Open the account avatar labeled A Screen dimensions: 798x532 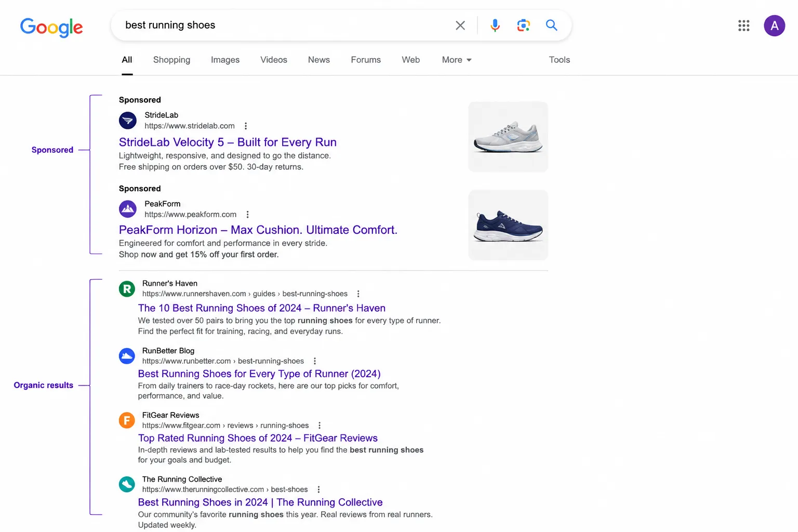[774, 25]
